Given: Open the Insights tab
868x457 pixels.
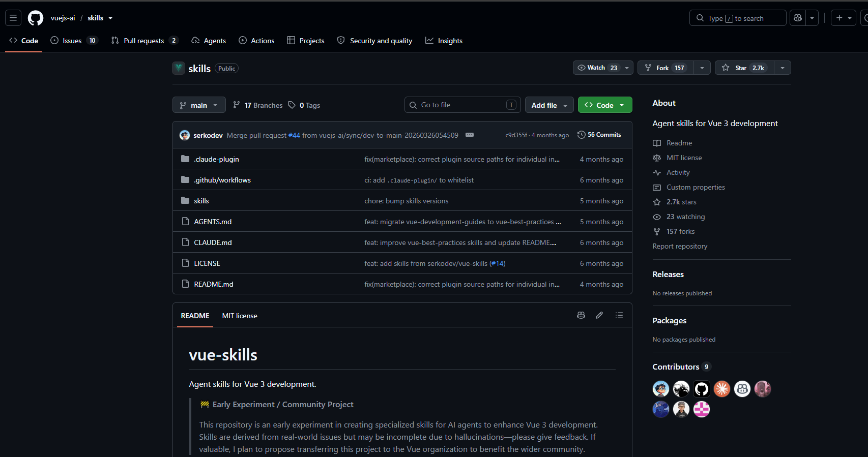Looking at the screenshot, I should point(444,41).
